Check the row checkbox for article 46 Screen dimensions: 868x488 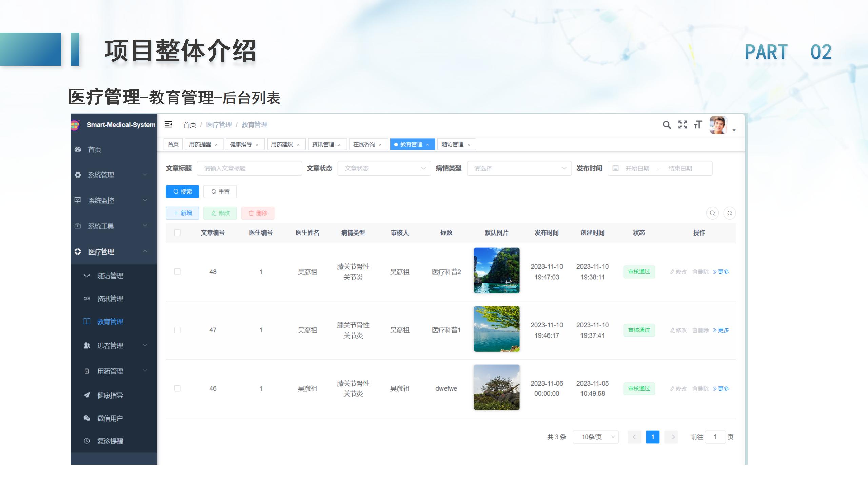pos(178,388)
